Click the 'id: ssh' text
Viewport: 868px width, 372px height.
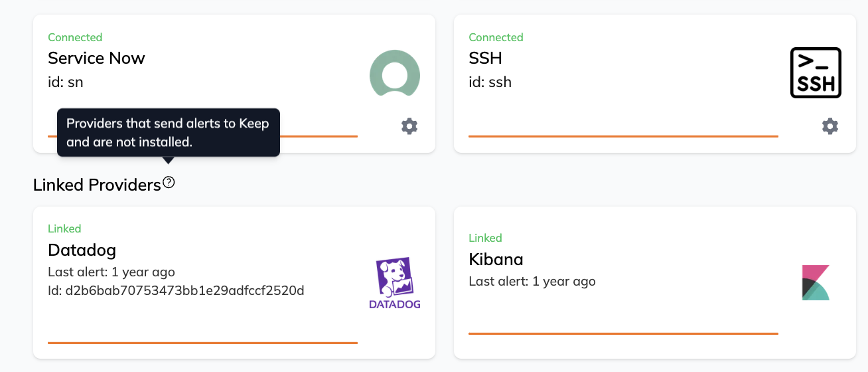(490, 82)
